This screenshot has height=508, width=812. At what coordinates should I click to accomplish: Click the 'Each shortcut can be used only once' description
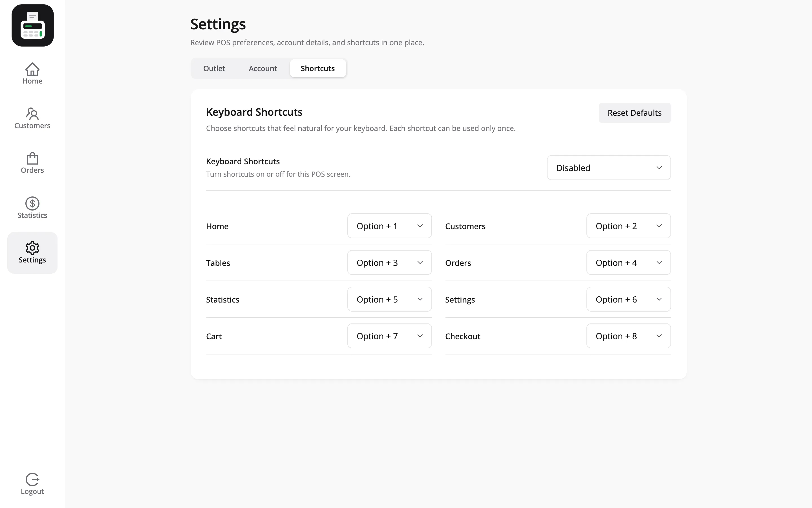[x=361, y=128]
